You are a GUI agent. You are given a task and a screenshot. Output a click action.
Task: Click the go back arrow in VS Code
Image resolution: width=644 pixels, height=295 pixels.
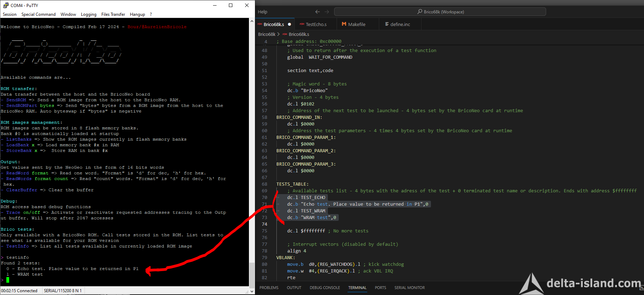(x=318, y=12)
